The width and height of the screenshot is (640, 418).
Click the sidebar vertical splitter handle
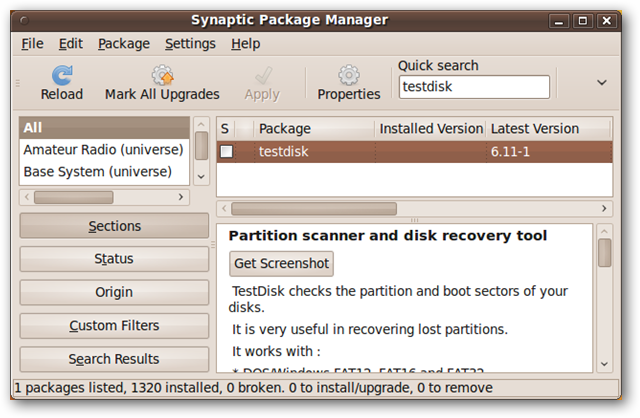click(x=213, y=244)
